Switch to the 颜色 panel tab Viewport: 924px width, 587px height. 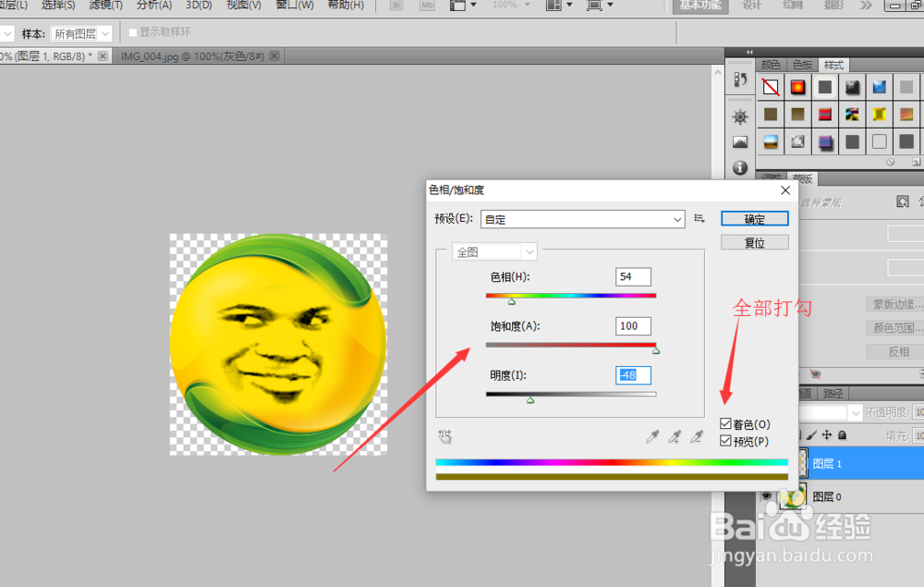click(x=771, y=65)
